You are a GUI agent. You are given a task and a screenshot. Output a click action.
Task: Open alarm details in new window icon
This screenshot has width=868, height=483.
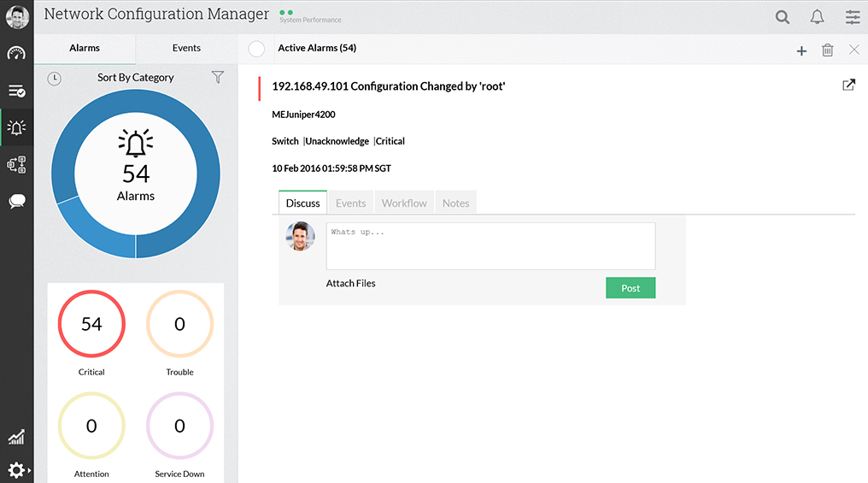(848, 85)
